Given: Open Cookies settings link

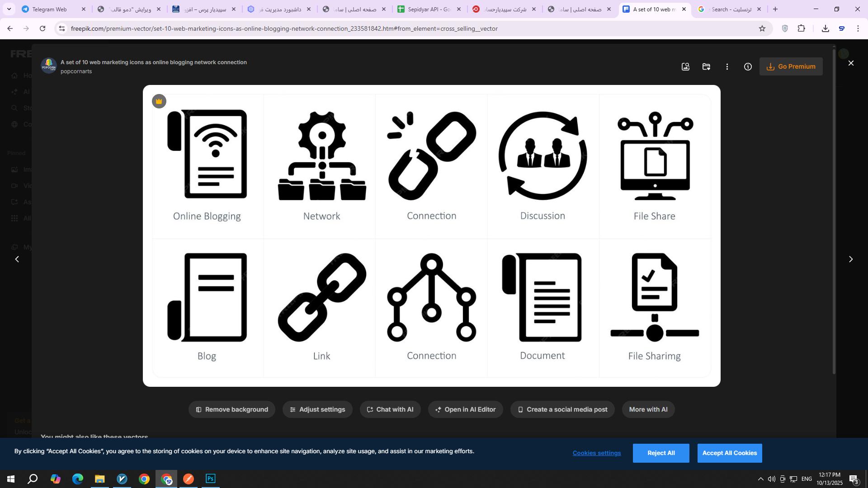Looking at the screenshot, I should click(x=596, y=453).
